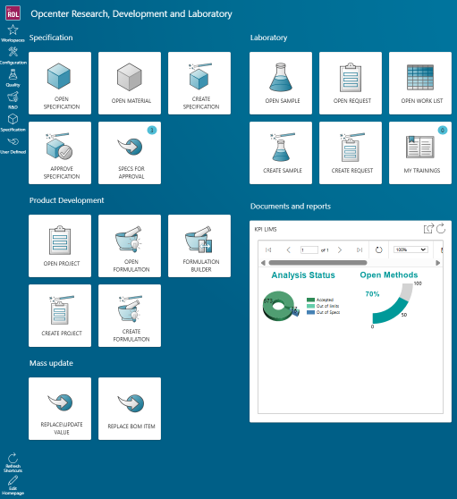The height and width of the screenshot is (499, 457).
Task: Click the Open Methods gauge chart
Action: (x=393, y=303)
